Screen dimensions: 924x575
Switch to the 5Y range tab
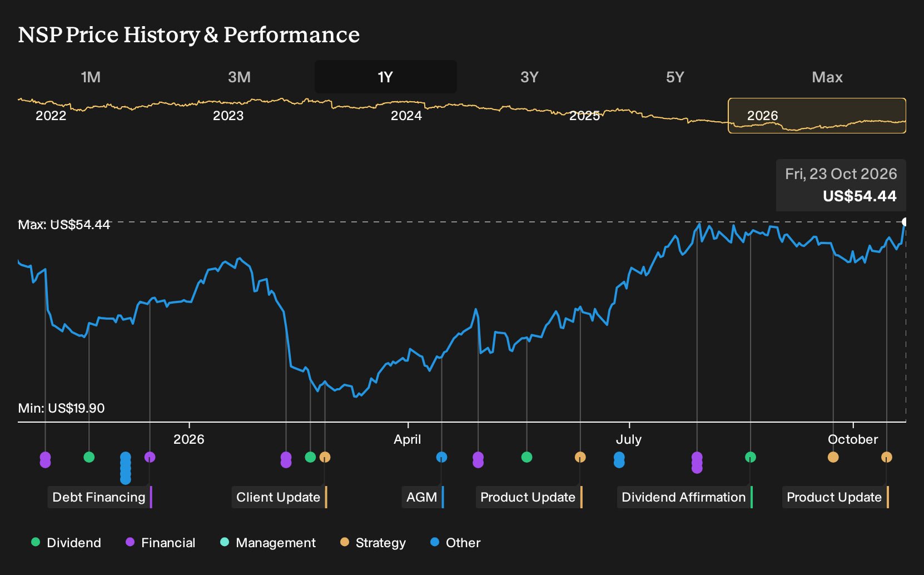pyautogui.click(x=675, y=77)
